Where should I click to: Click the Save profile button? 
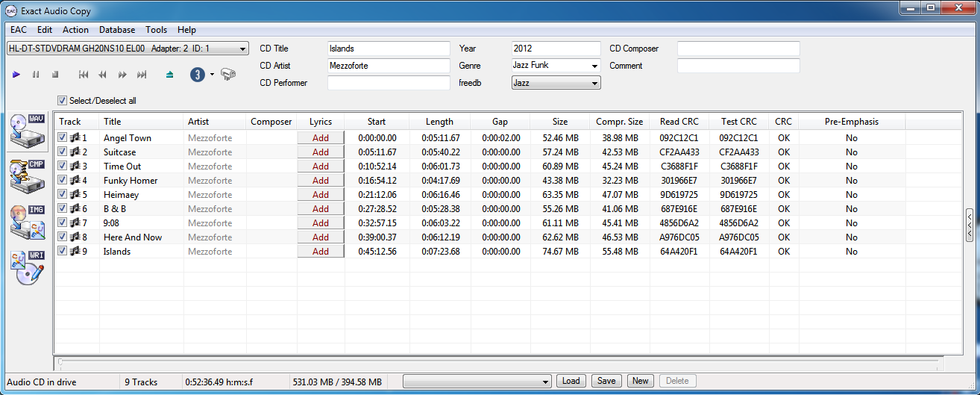(606, 381)
